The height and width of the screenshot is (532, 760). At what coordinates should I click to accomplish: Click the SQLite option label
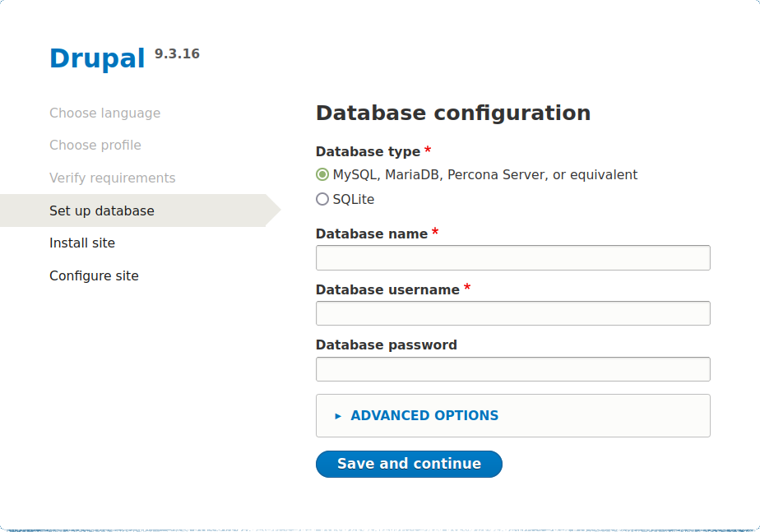pyautogui.click(x=354, y=199)
